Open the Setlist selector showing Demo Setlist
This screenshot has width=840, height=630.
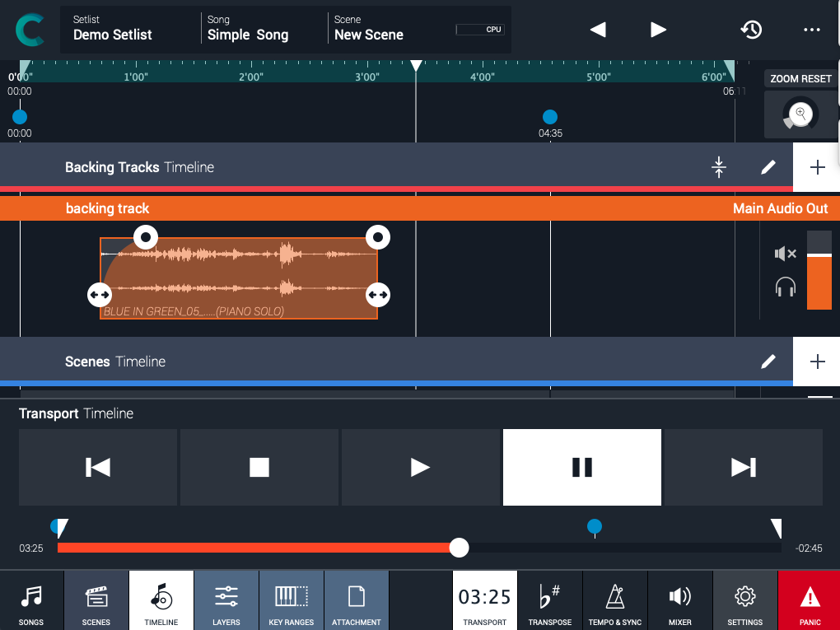click(113, 29)
